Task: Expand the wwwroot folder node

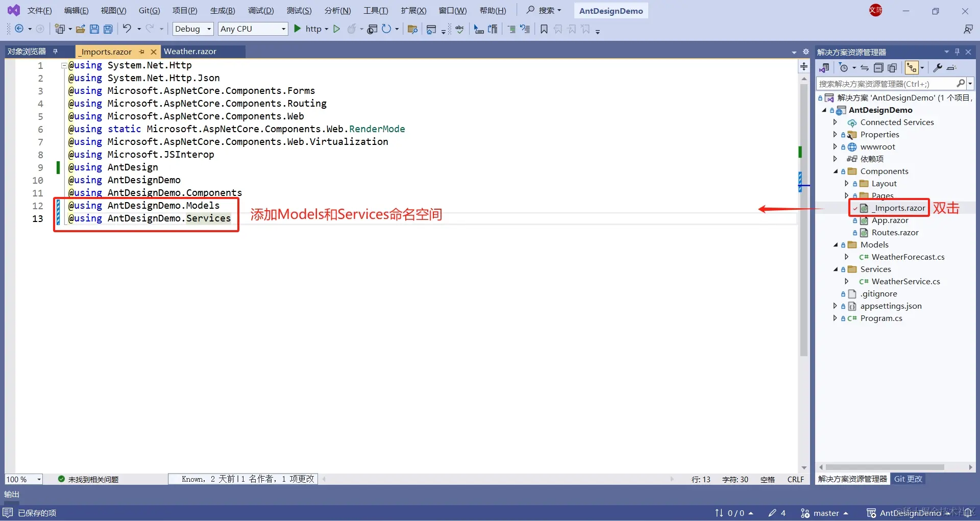Action: [x=835, y=146]
